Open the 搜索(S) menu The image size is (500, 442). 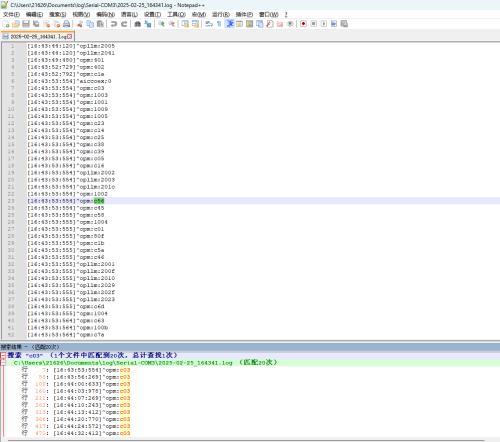pyautogui.click(x=58, y=14)
